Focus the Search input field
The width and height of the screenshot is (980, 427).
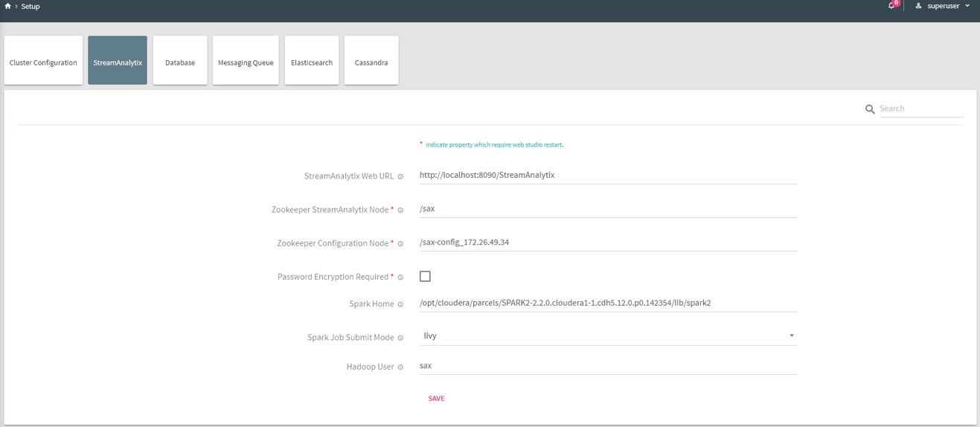click(921, 109)
